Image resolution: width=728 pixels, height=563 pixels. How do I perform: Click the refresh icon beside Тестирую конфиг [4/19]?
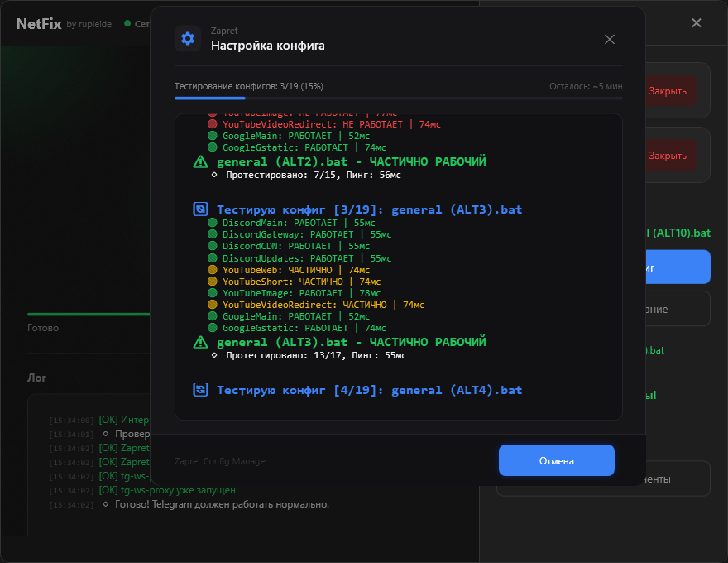[200, 389]
